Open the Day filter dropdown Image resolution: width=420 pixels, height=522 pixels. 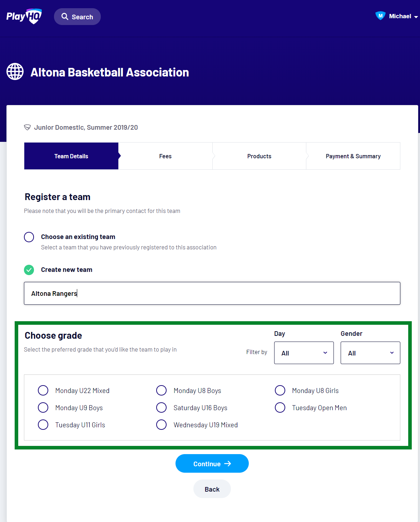tap(304, 353)
